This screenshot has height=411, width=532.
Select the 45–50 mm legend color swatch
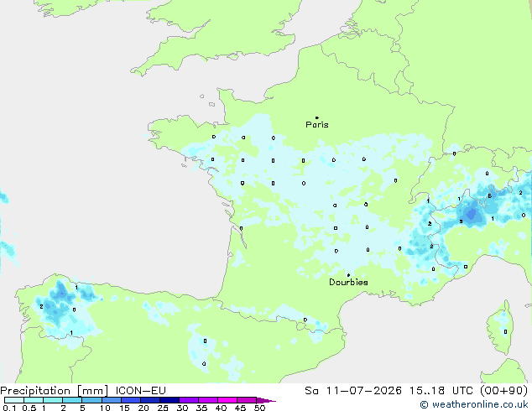click(x=247, y=400)
